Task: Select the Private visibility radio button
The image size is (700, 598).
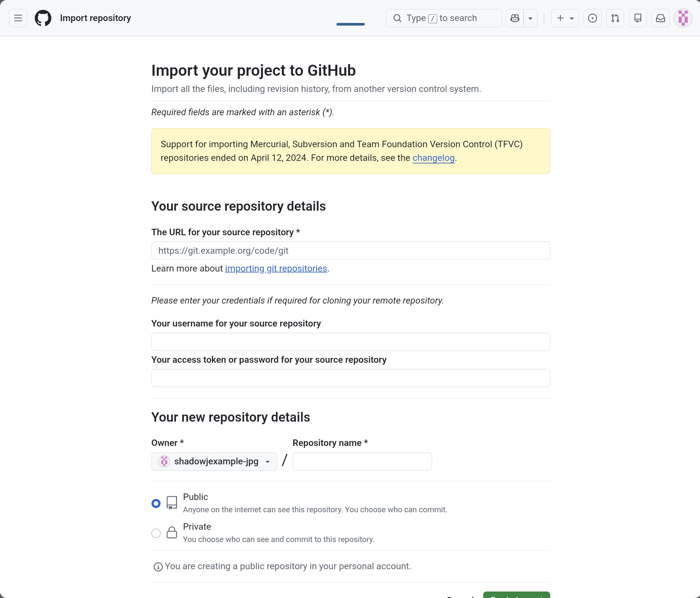Action: [x=156, y=533]
